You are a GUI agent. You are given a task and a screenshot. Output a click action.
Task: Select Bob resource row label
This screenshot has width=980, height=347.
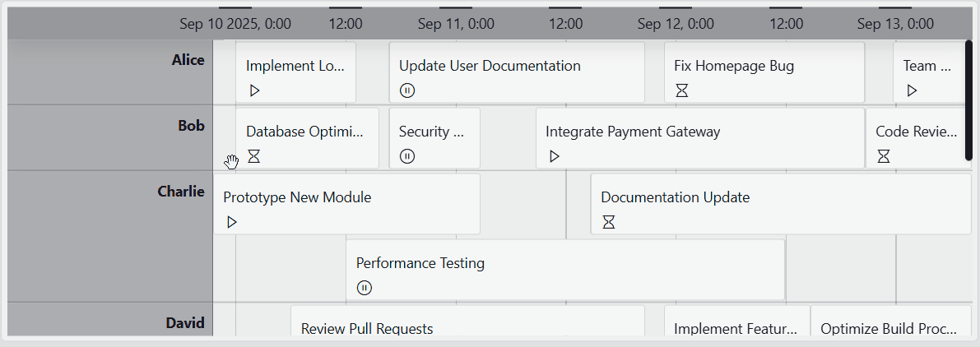pos(191,126)
